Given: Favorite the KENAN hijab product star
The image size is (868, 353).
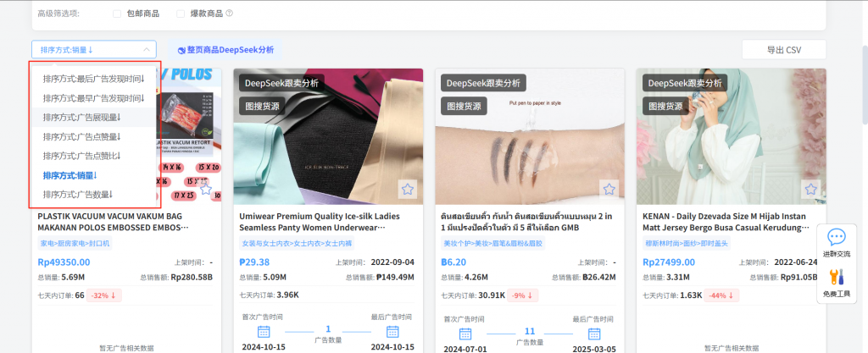Looking at the screenshot, I should (x=810, y=190).
